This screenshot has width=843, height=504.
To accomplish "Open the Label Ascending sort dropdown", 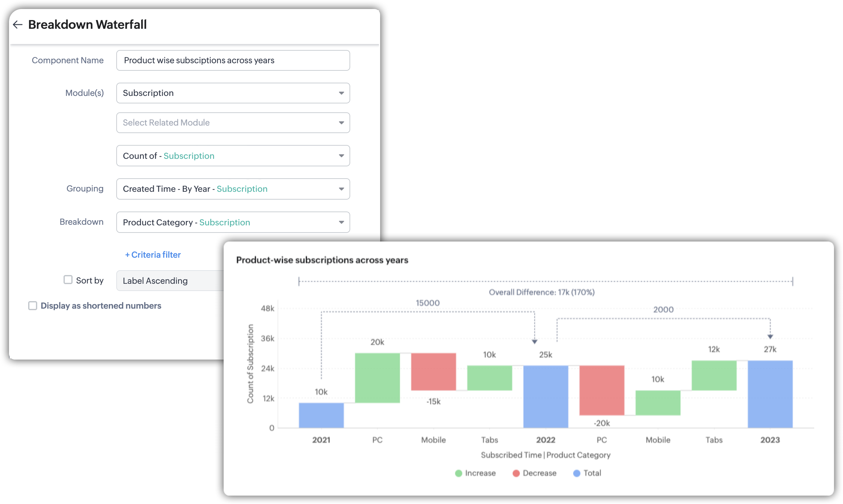I will click(170, 280).
